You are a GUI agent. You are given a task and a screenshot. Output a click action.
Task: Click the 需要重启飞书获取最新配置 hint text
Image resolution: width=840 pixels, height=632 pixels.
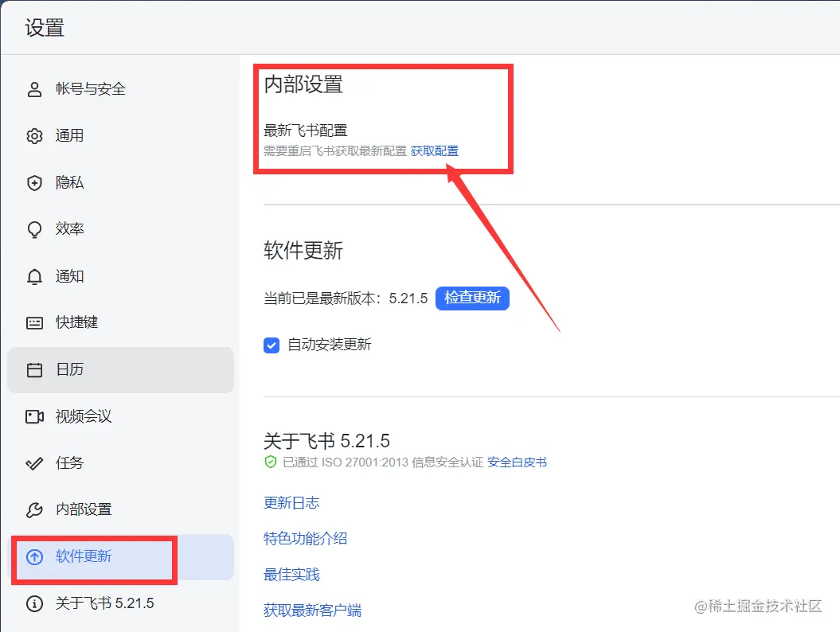tap(335, 151)
